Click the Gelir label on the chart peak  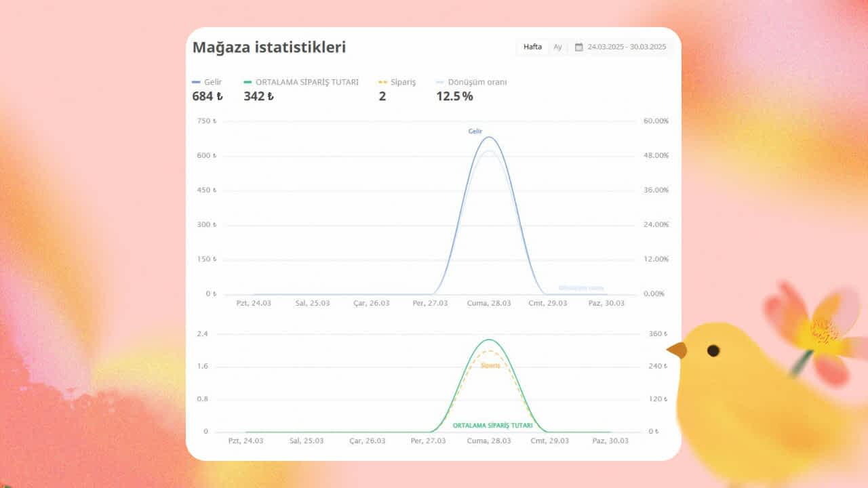click(x=475, y=131)
